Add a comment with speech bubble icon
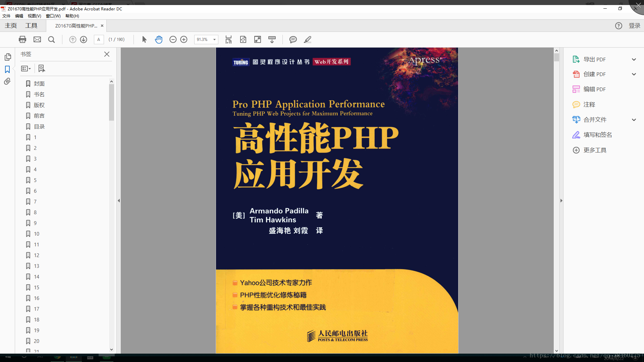 293,40
